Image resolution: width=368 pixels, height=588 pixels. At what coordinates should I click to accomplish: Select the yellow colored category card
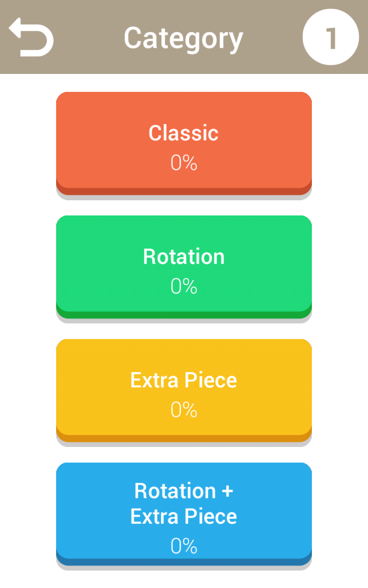[x=184, y=390]
